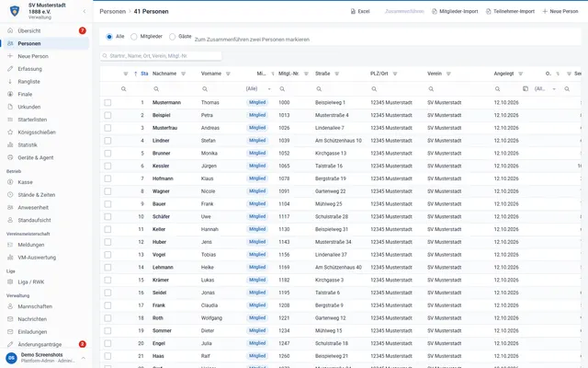Open Neue Person in the sidebar
The height and width of the screenshot is (368, 588).
coord(45,56)
